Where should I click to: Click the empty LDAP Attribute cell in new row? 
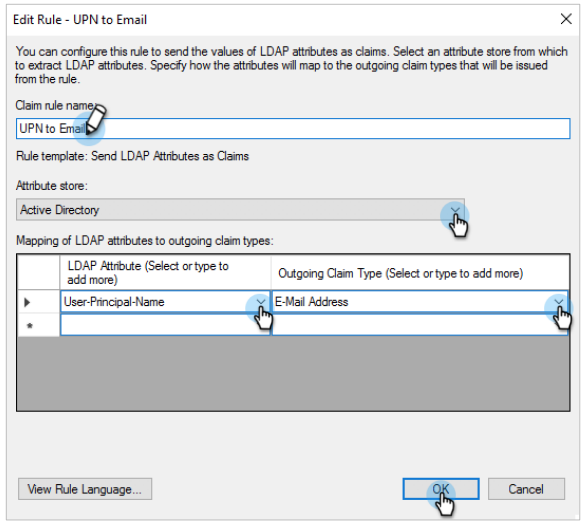click(165, 325)
